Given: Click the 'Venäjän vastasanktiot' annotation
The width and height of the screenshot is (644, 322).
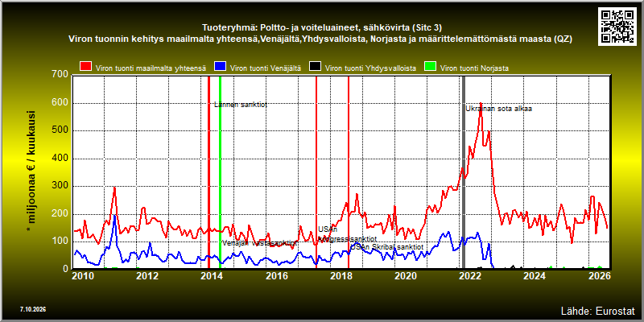Looking at the screenshot, I should [259, 243].
